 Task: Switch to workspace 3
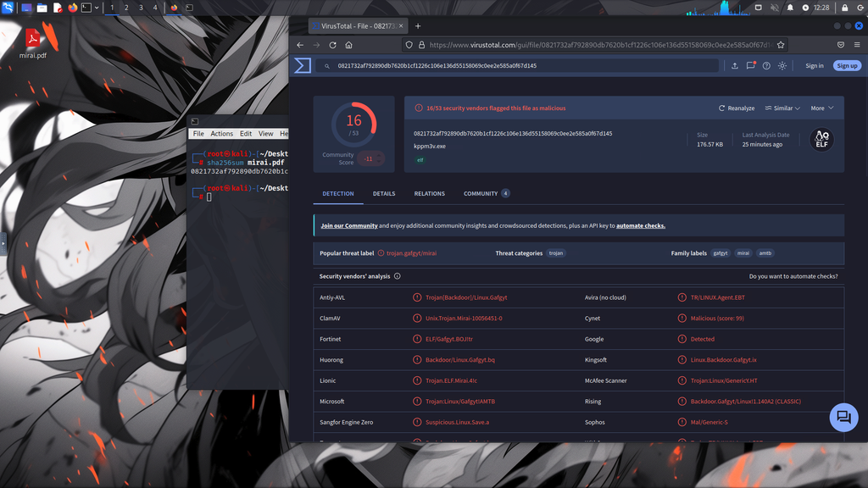[141, 8]
